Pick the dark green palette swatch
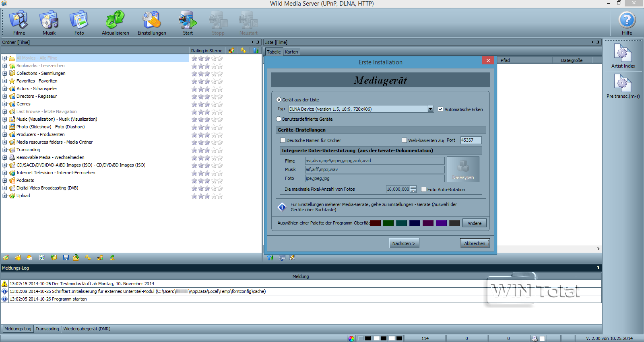 [x=388, y=223]
